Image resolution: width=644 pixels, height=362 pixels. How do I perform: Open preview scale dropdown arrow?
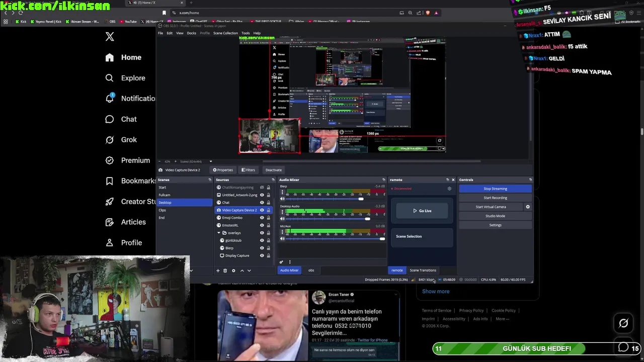click(x=211, y=161)
